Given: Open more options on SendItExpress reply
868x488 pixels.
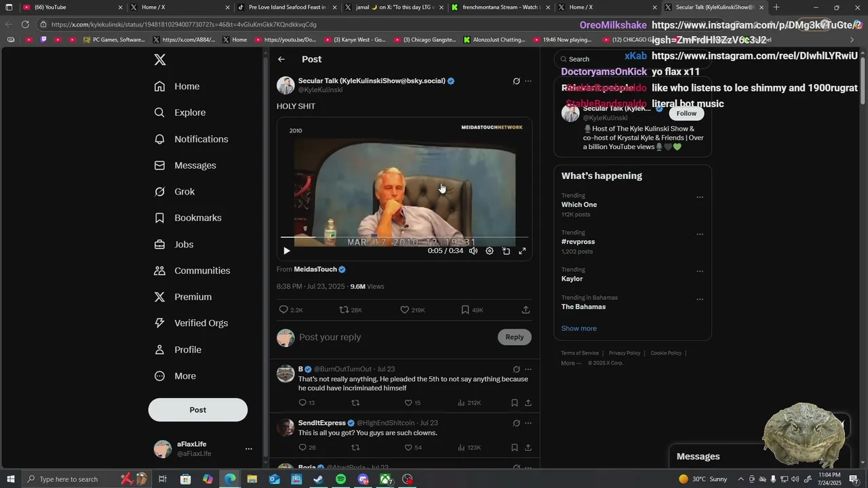Looking at the screenshot, I should (528, 423).
